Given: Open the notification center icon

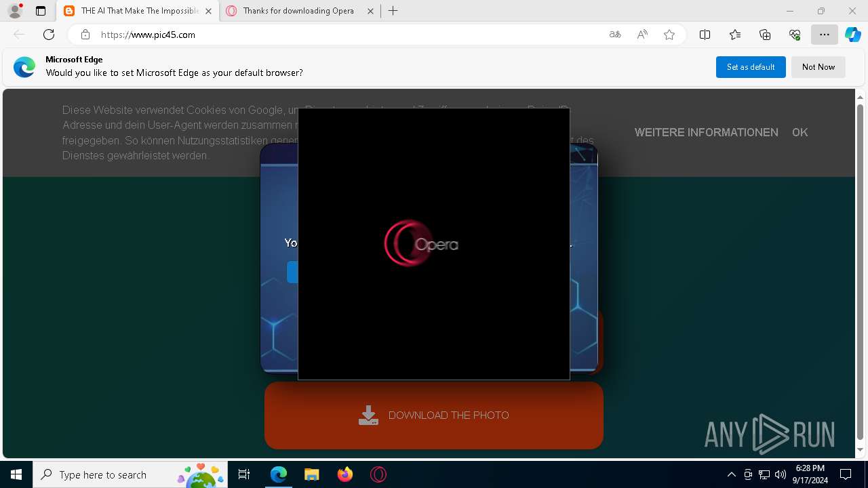Looking at the screenshot, I should 846,474.
